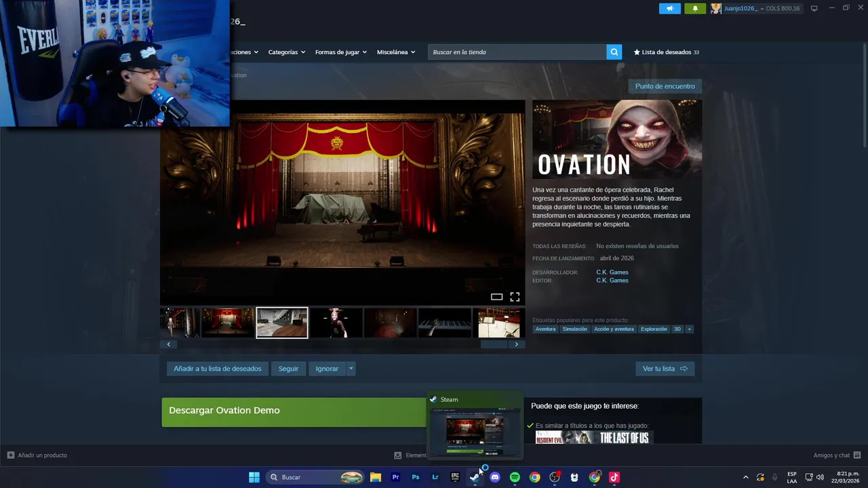The height and width of the screenshot is (488, 868).
Task: Open Spotify from the taskbar
Action: (515, 477)
